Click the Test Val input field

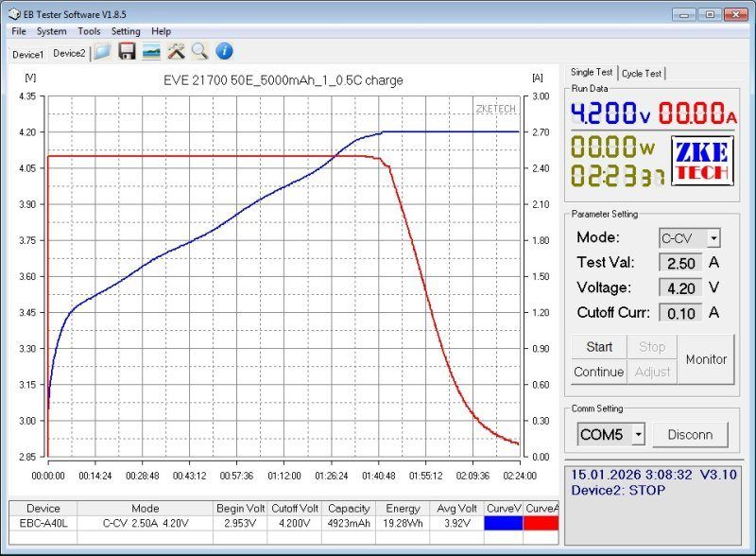click(681, 263)
